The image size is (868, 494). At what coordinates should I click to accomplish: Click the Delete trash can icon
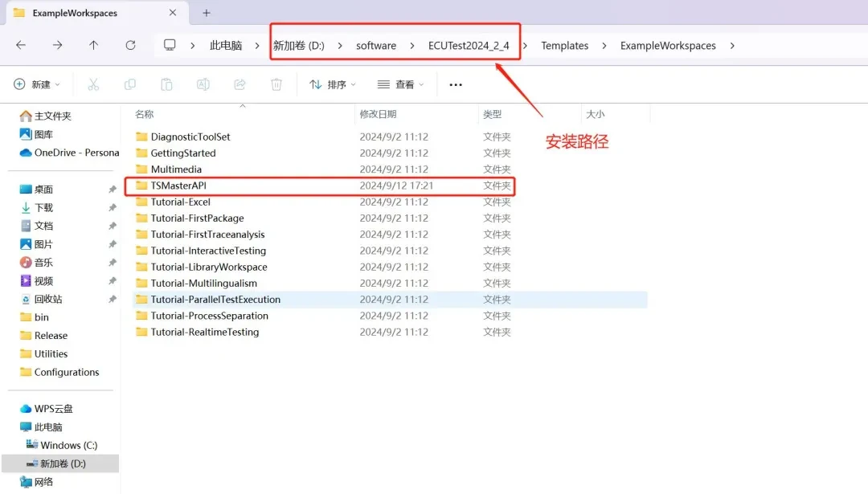tap(276, 84)
